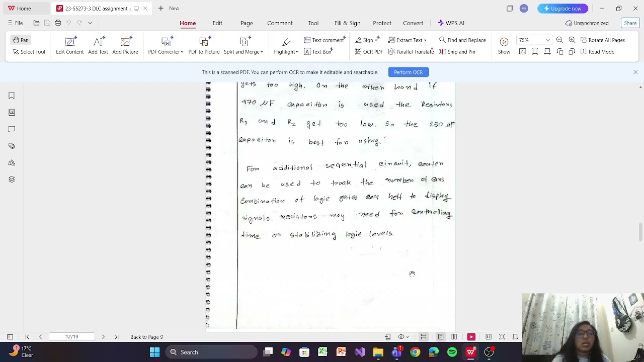Run OCR PDF tool
Viewport: 644px width, 362px height.
369,52
